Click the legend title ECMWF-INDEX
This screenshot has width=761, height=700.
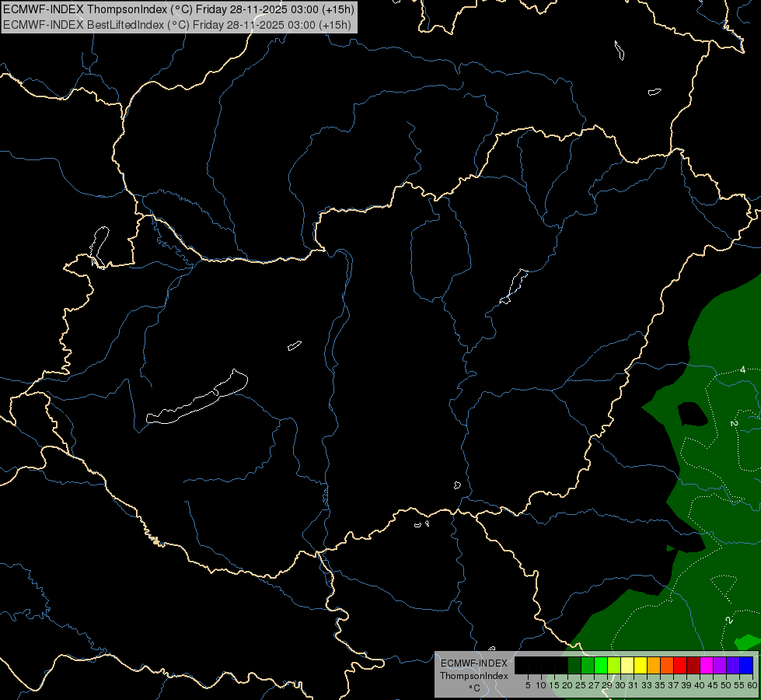[x=474, y=663]
